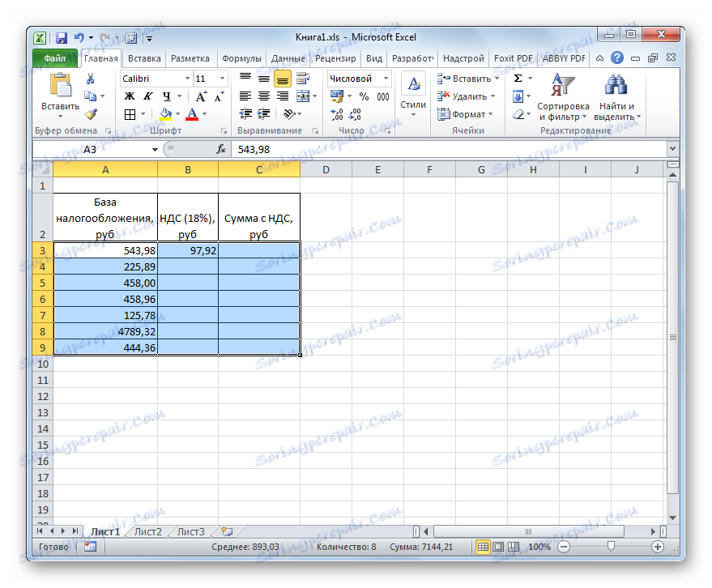Toggle the highlighted bottom align button
Screen dimensions: 712x588
[283, 79]
